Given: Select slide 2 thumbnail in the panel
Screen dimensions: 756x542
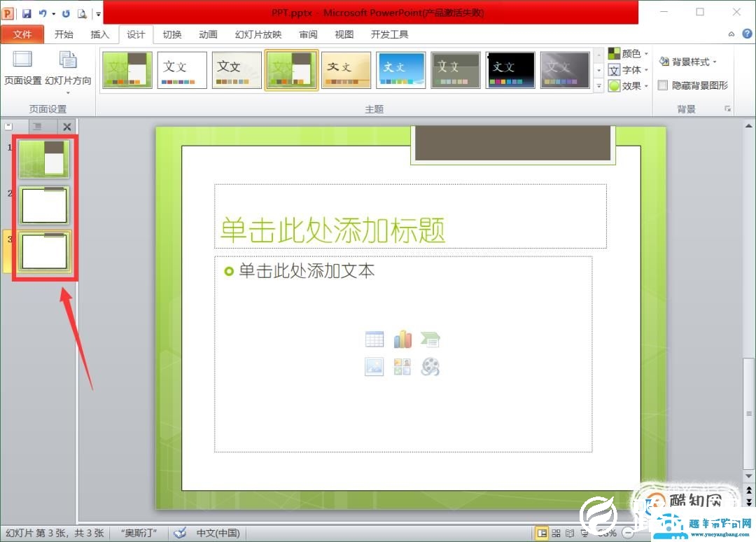Looking at the screenshot, I should (x=44, y=205).
